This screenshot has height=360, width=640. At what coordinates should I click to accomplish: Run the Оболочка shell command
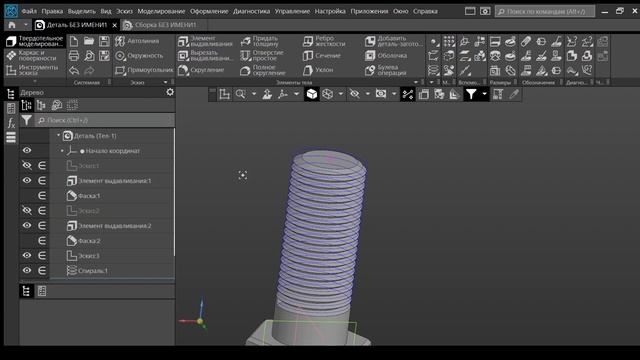pos(386,56)
